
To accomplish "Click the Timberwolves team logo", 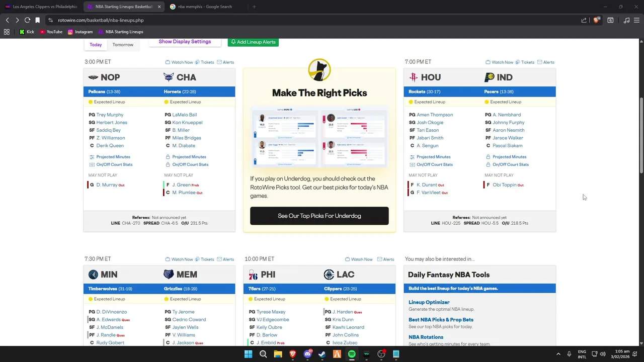I will [93, 274].
